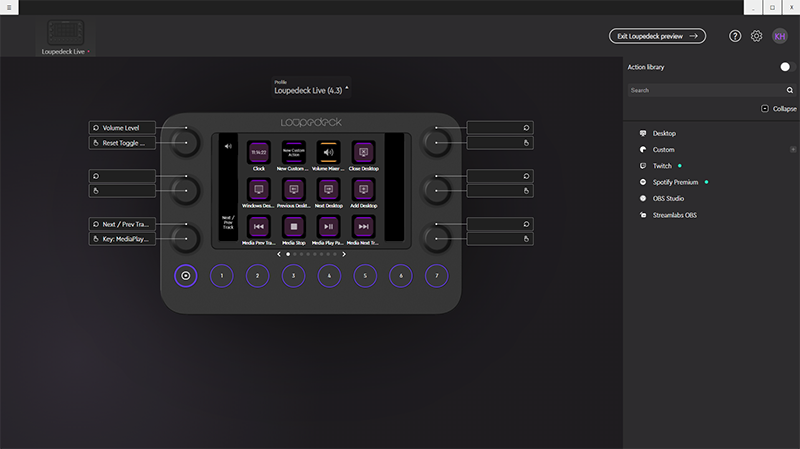Open the Profile dropdown Loupedeck Live (4.3)
Viewport: 800px width, 449px height.
tap(311, 90)
